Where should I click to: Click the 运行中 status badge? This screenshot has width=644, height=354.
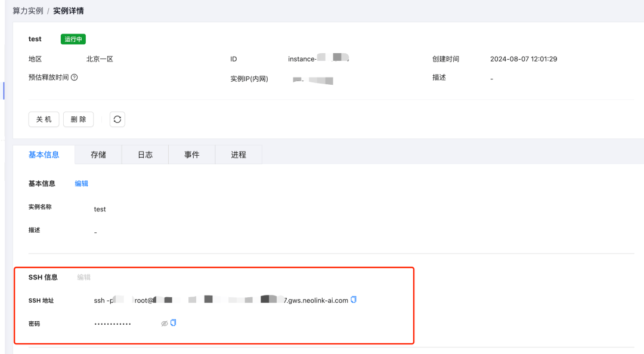tap(73, 39)
